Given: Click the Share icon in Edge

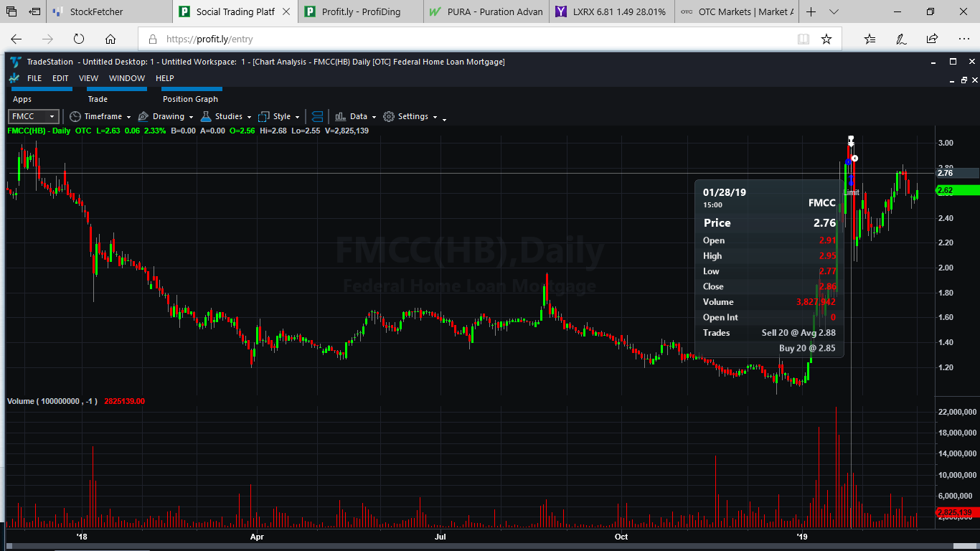Looking at the screenshot, I should (x=932, y=39).
